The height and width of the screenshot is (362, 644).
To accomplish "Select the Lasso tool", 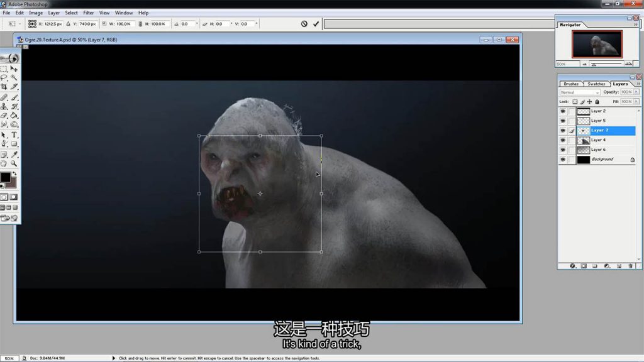I will click(4, 77).
